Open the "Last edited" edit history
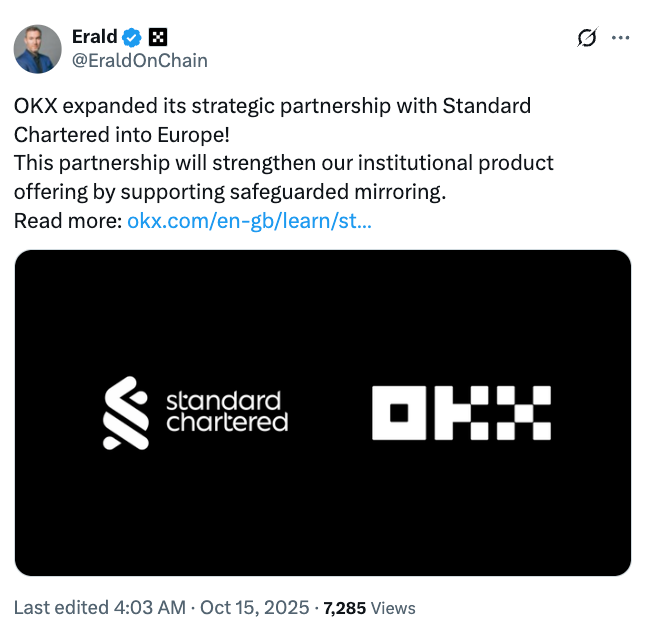The width and height of the screenshot is (650, 636). (59, 608)
